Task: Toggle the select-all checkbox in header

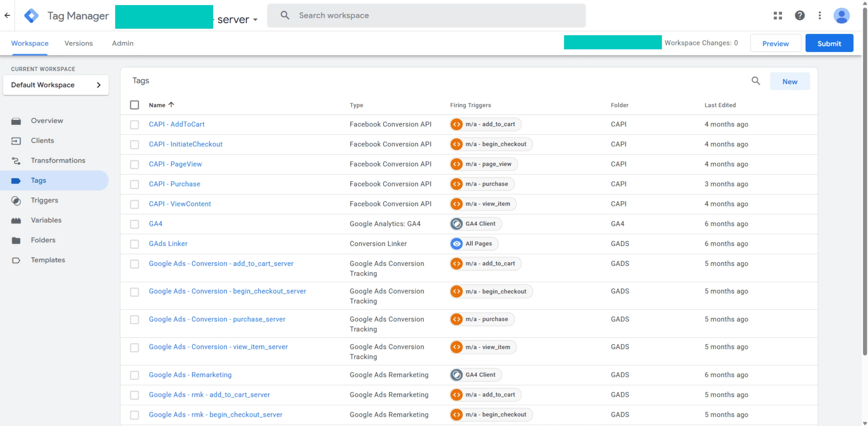Action: pyautogui.click(x=134, y=105)
